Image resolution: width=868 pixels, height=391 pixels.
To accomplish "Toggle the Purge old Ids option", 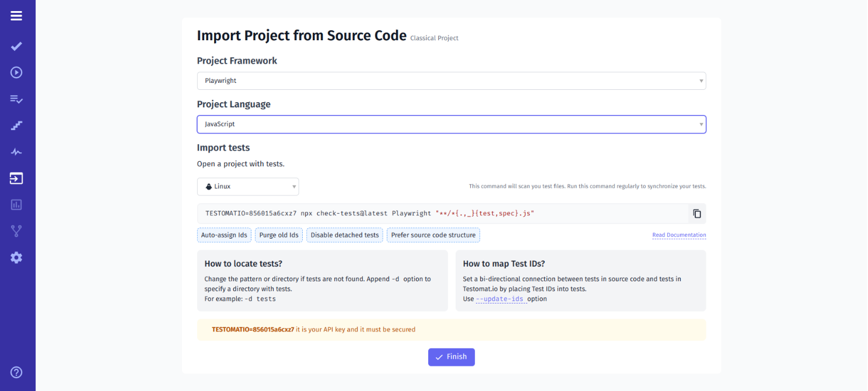I will (x=279, y=235).
